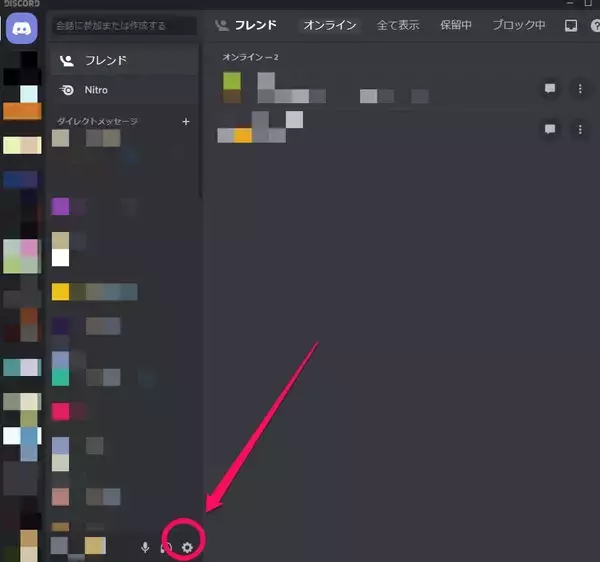Open the inbox icon in header
The width and height of the screenshot is (600, 562).
click(x=570, y=25)
